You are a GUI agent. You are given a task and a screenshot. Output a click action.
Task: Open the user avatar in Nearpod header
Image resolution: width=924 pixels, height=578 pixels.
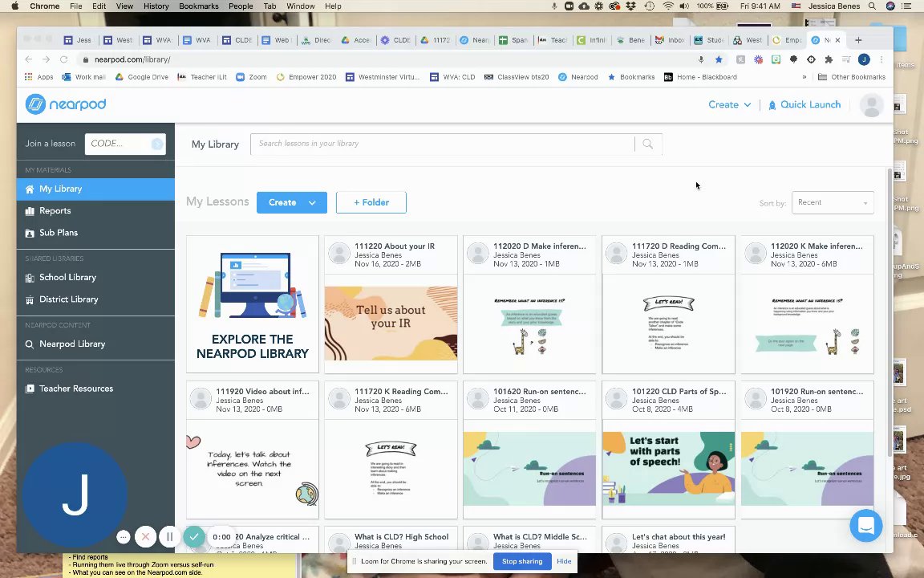[871, 105]
